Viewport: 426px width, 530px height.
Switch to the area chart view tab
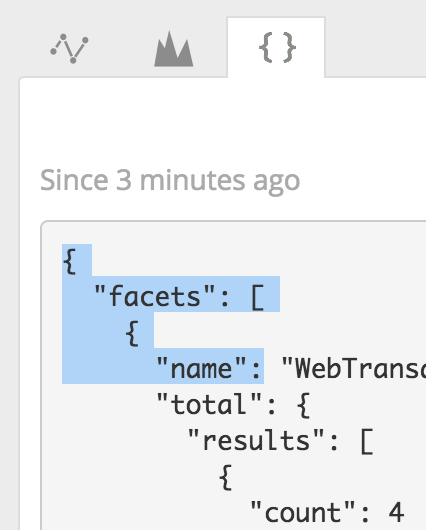(x=173, y=49)
